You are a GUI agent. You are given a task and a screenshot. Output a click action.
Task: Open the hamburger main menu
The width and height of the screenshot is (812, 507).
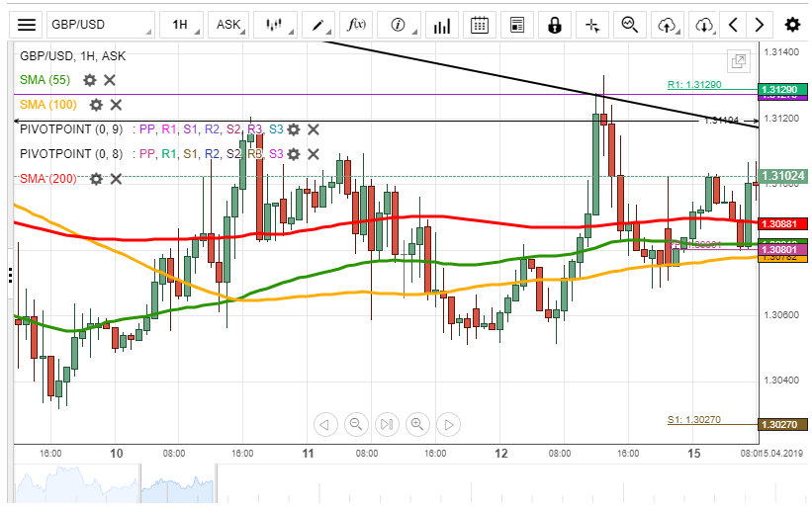point(28,25)
